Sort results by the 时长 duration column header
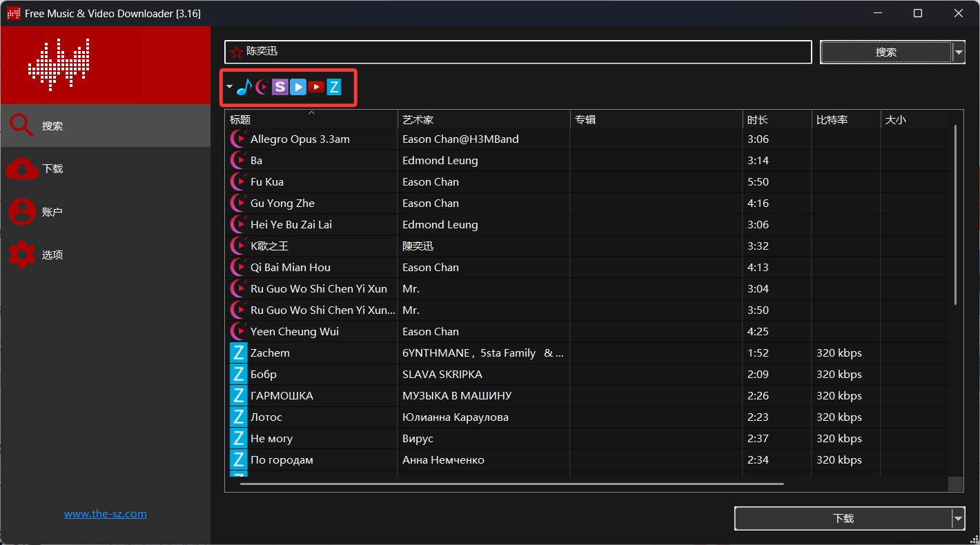 coord(777,119)
